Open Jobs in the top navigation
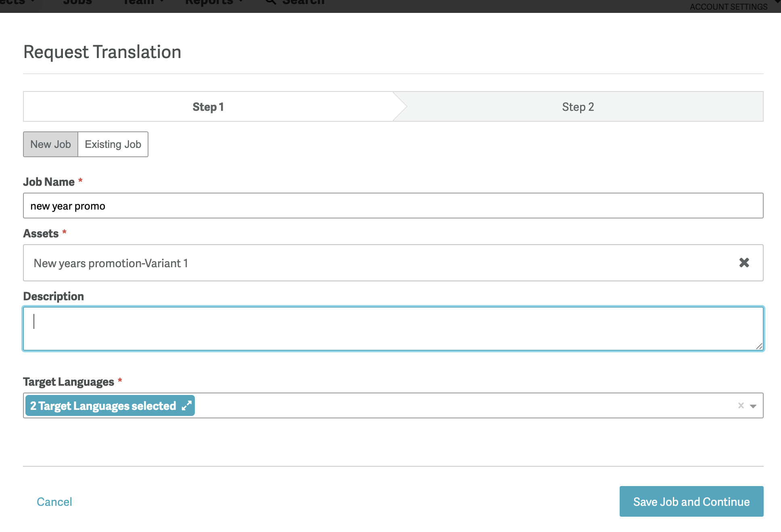Viewport: 781px width, 532px height. click(77, 2)
